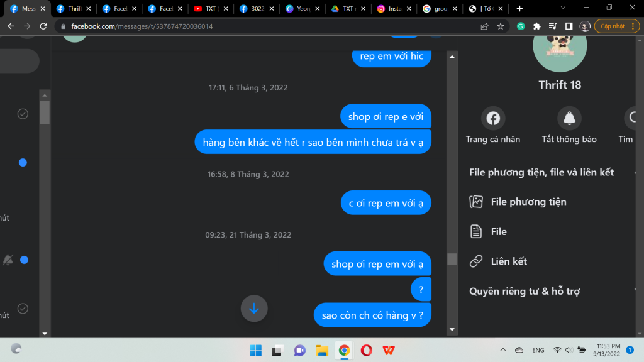Toggle Chrome side panel
The image size is (644, 362).
[x=569, y=26]
